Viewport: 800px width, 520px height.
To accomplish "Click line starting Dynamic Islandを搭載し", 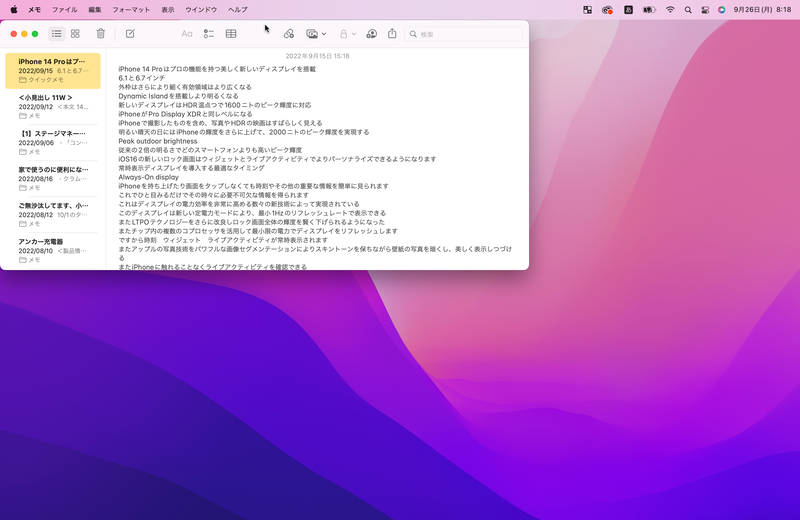I will click(x=179, y=96).
